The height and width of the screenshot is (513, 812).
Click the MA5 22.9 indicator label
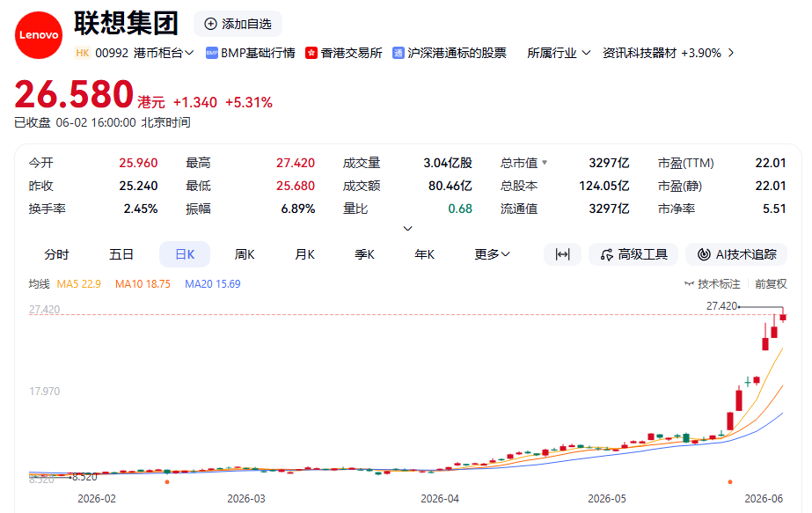point(78,284)
